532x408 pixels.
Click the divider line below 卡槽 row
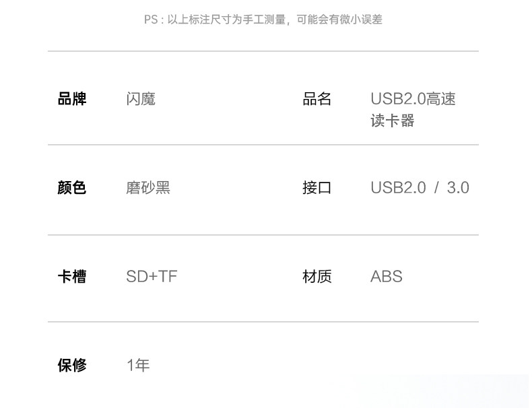[263, 322]
